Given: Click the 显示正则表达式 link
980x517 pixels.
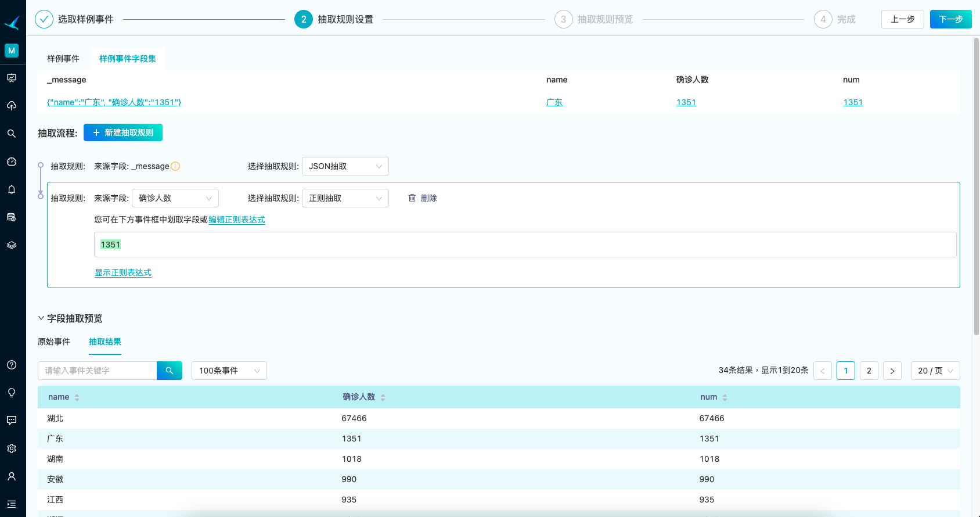Looking at the screenshot, I should tap(123, 272).
